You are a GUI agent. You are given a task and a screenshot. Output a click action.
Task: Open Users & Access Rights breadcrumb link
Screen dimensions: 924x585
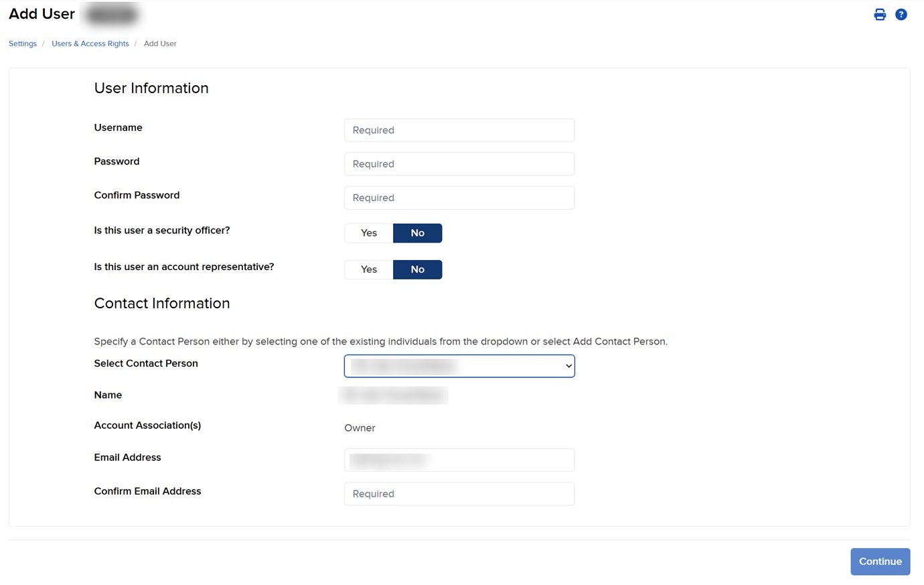click(90, 43)
